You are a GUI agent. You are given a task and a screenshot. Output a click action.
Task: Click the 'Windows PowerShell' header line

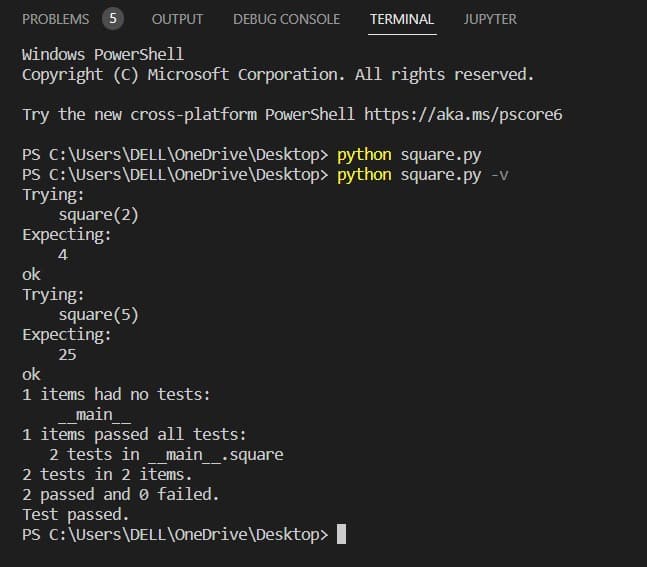[103, 54]
